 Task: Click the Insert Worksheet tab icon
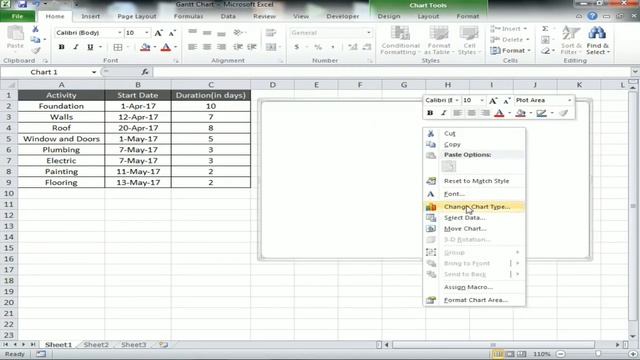pos(163,345)
